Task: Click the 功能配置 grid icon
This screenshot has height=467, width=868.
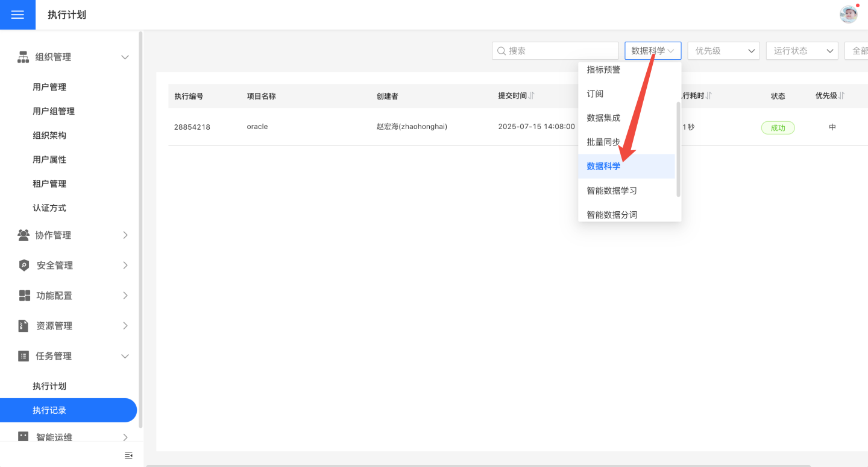Action: tap(24, 296)
